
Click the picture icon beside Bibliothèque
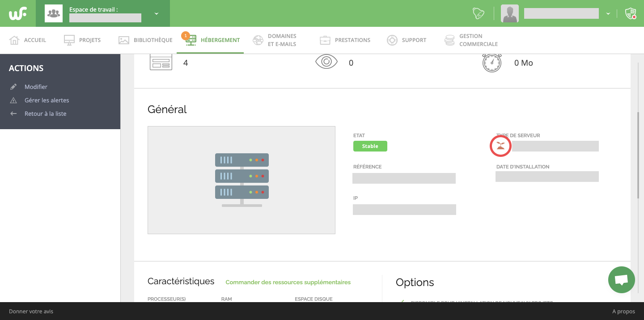124,40
